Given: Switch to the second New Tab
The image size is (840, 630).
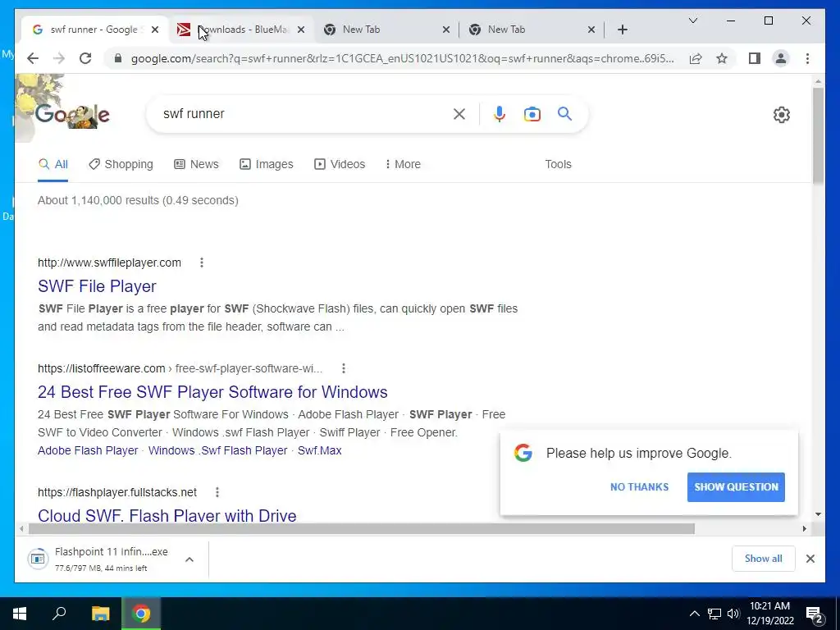Looking at the screenshot, I should [532, 30].
